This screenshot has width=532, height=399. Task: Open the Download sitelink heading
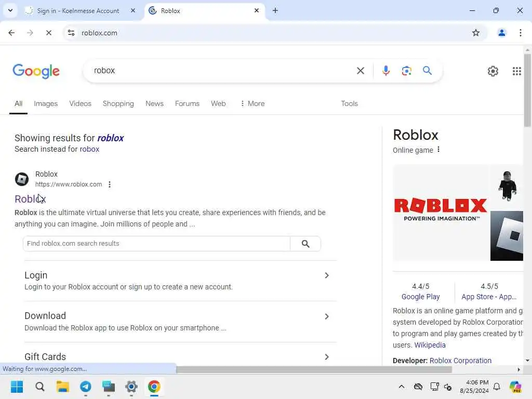45,316
